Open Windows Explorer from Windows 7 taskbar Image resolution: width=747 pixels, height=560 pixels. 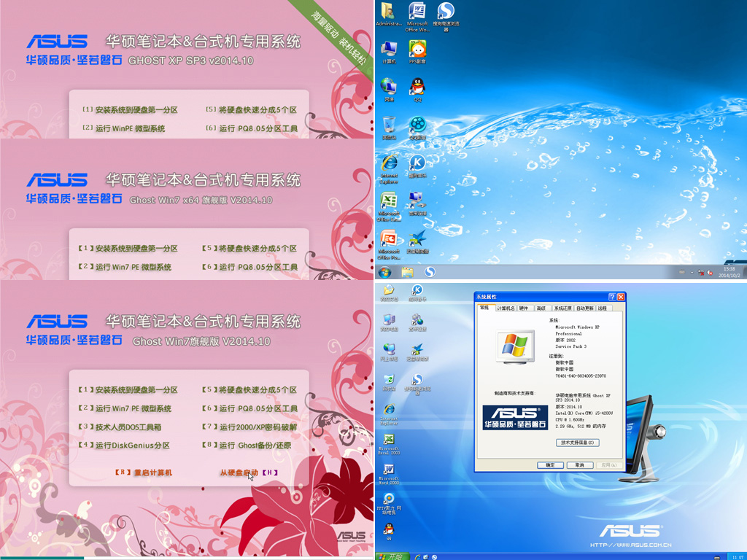click(x=407, y=272)
